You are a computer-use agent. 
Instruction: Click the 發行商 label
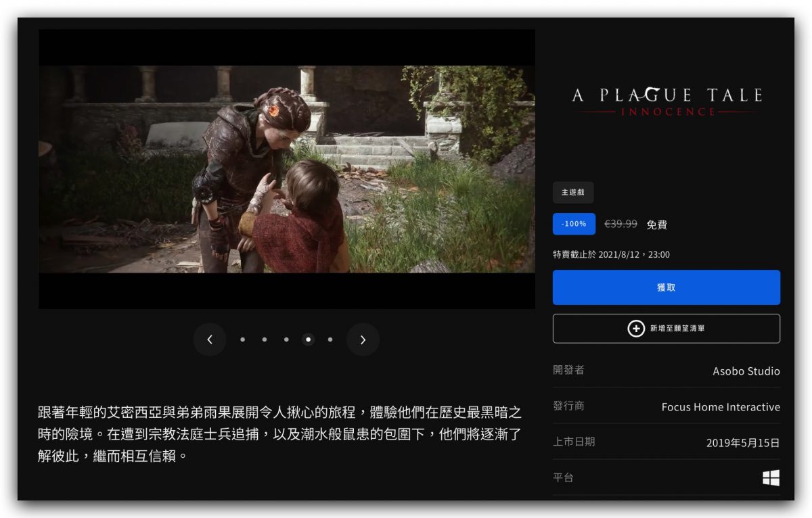click(x=568, y=406)
